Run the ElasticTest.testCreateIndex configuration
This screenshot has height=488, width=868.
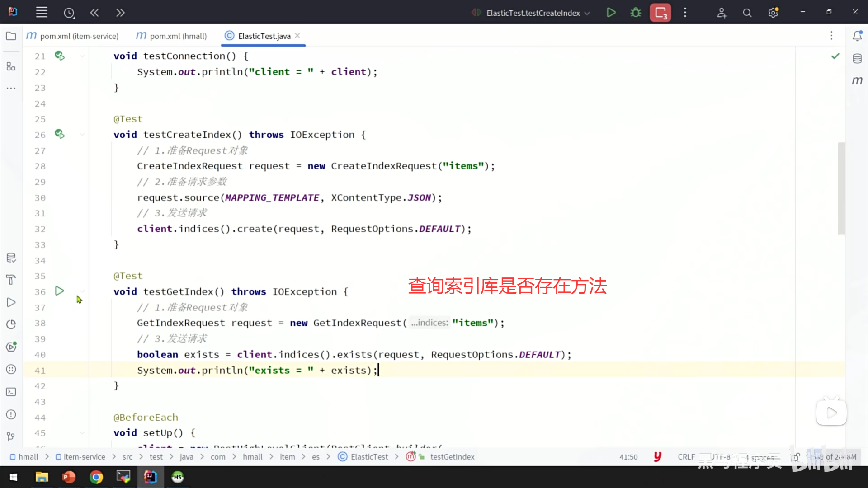[x=611, y=13]
